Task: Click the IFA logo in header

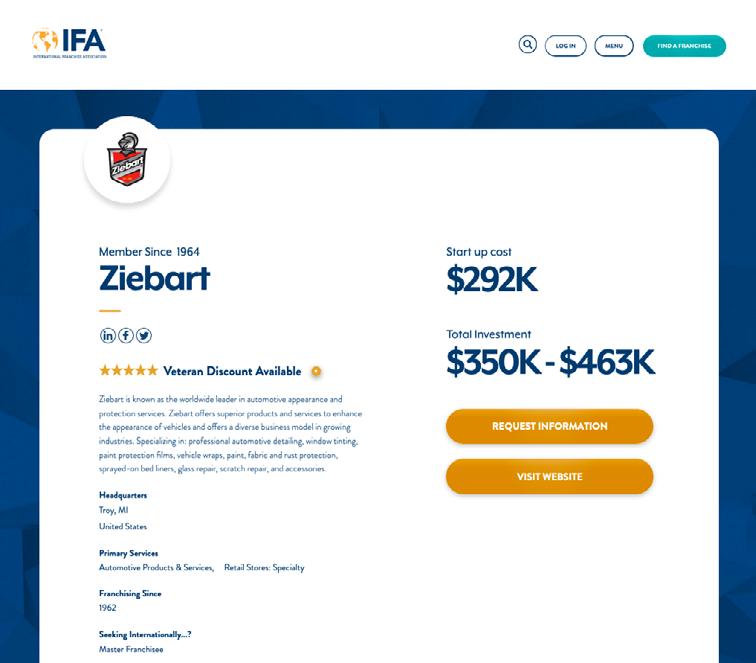Action: coord(69,43)
